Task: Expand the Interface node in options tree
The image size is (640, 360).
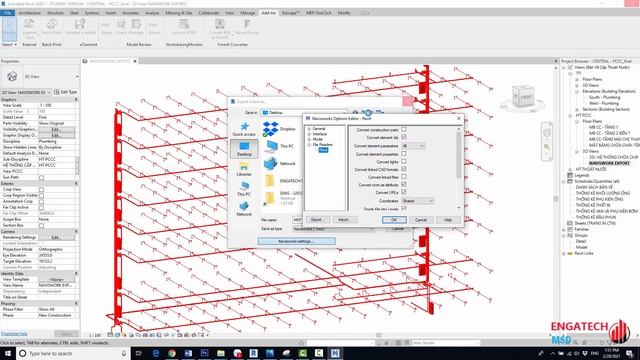Action: click(x=309, y=134)
